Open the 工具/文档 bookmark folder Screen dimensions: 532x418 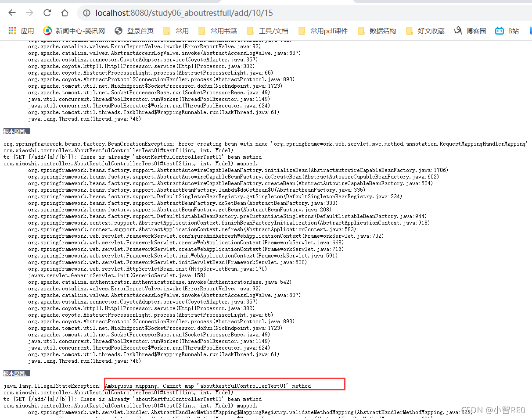pos(267,31)
